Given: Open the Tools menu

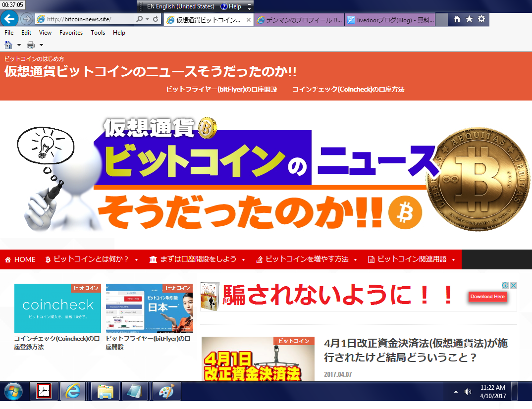Looking at the screenshot, I should [x=98, y=33].
